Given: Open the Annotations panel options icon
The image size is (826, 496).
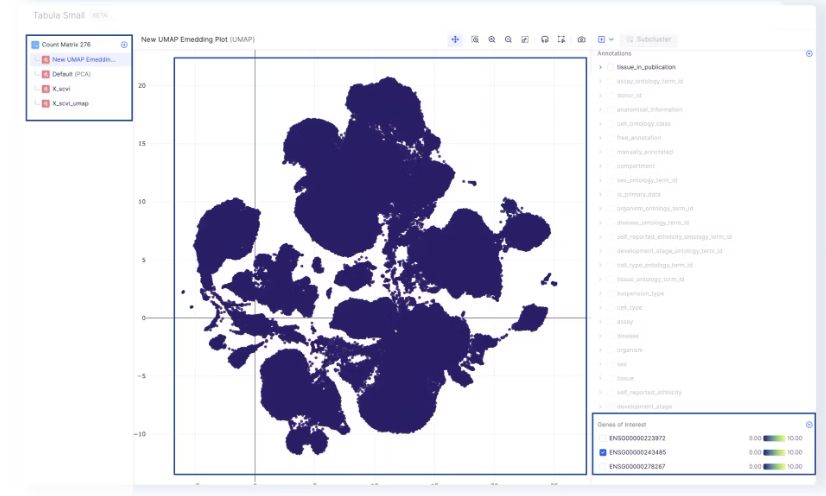Looking at the screenshot, I should 809,54.
